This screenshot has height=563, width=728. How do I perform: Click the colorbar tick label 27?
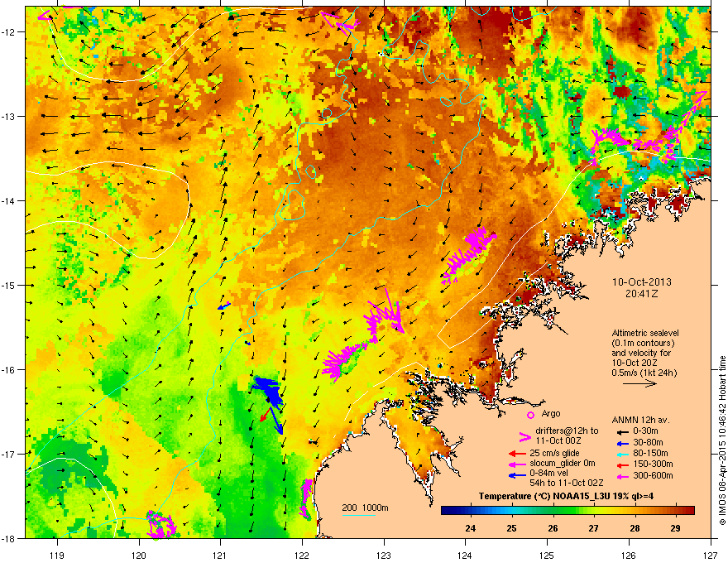pyautogui.click(x=593, y=528)
